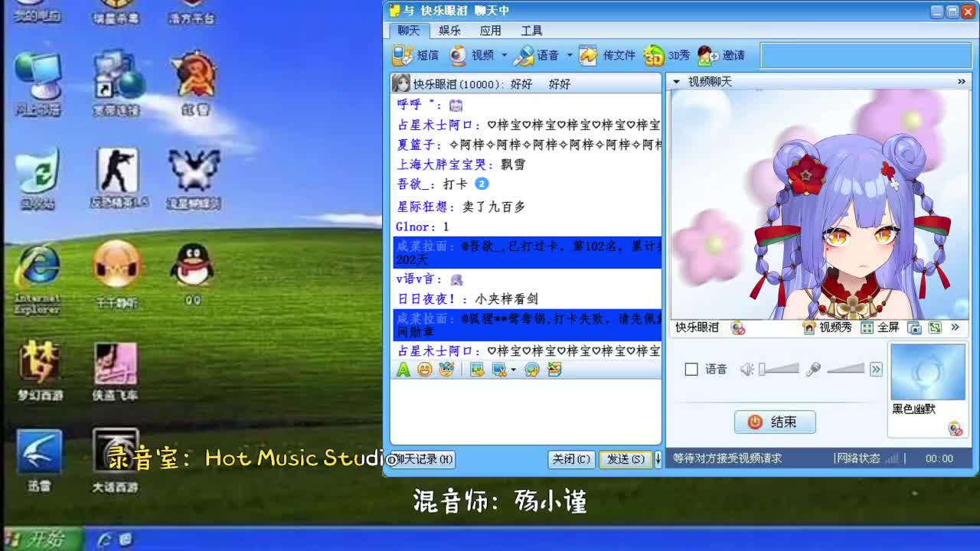The width and height of the screenshot is (980, 551).
Task: Switch to the 工具 tab
Action: (x=531, y=31)
